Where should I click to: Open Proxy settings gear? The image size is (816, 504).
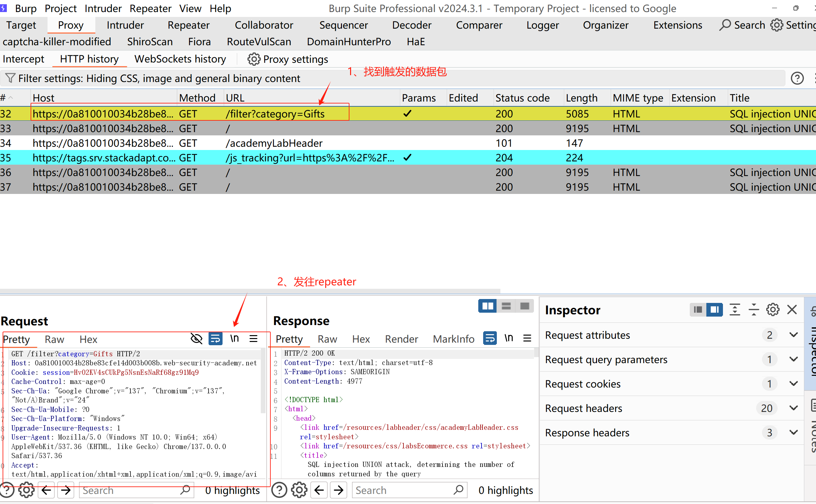tap(254, 59)
